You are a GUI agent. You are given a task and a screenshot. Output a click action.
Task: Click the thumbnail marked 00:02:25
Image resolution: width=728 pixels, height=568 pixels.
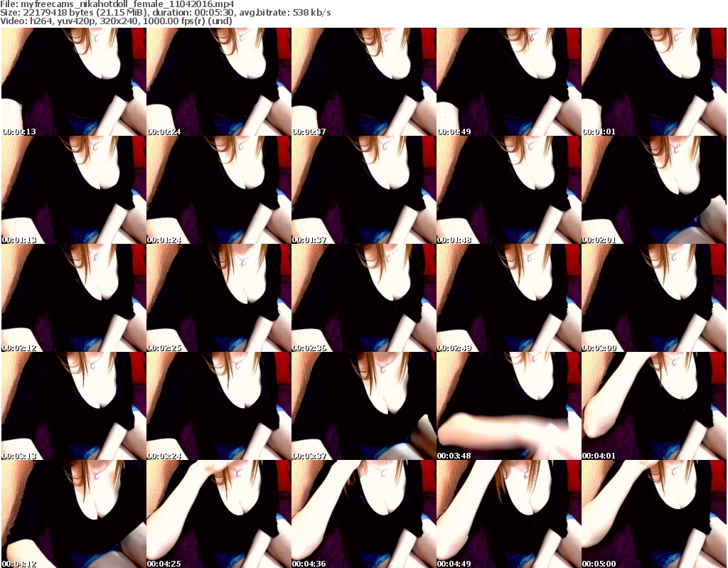pos(218,298)
